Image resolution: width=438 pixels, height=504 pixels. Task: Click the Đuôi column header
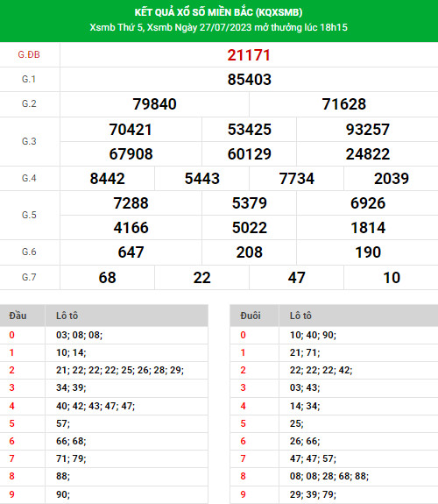pyautogui.click(x=251, y=316)
